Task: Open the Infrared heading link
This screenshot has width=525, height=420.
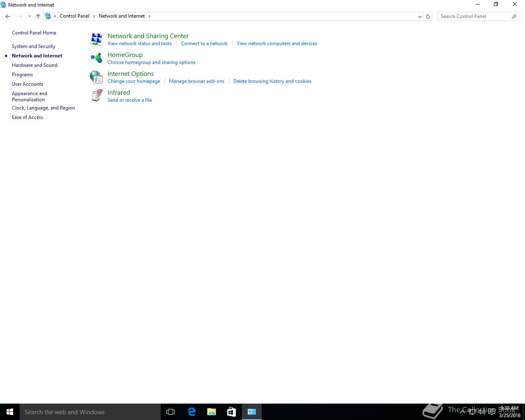Action: coord(119,93)
